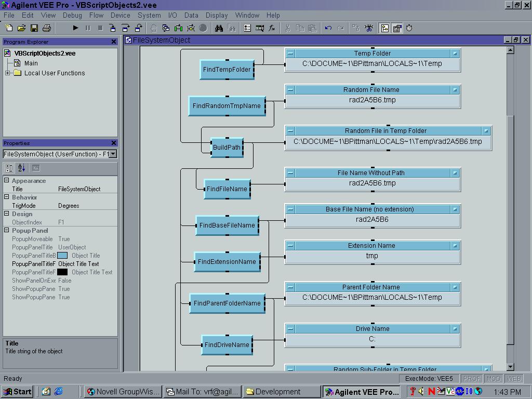Open the Debug menu
This screenshot has height=399, width=532.
point(72,16)
